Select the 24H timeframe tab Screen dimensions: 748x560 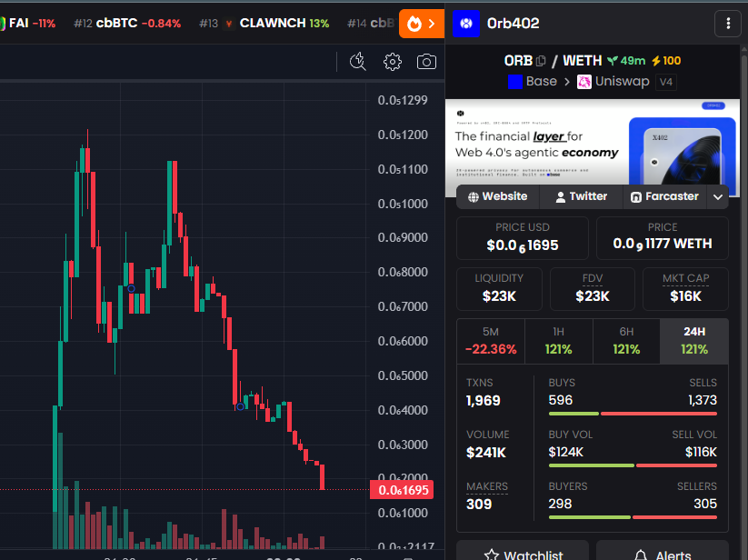694,342
